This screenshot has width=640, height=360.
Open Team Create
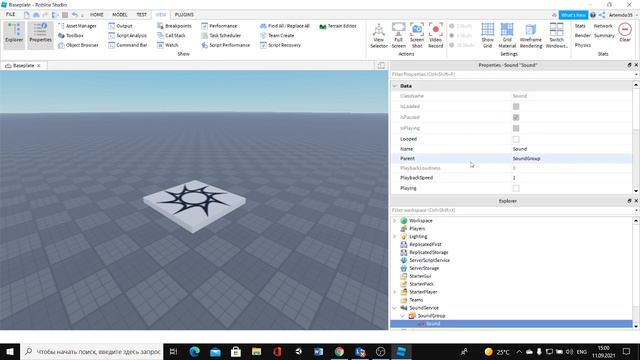[277, 36]
